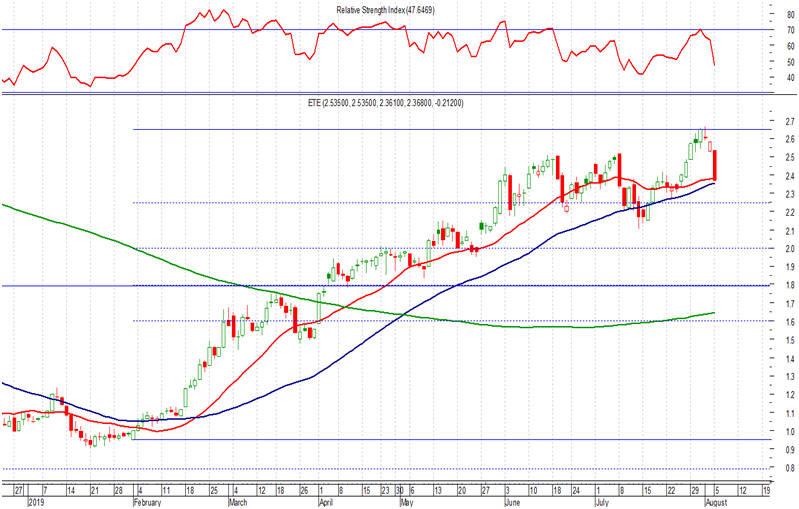Image resolution: width=799 pixels, height=509 pixels.
Task: Click the 1.5 price axis label
Action: (x=790, y=340)
